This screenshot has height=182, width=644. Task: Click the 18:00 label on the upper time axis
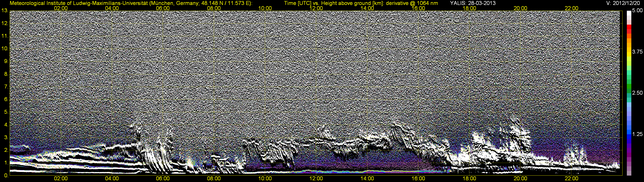coord(469,8)
